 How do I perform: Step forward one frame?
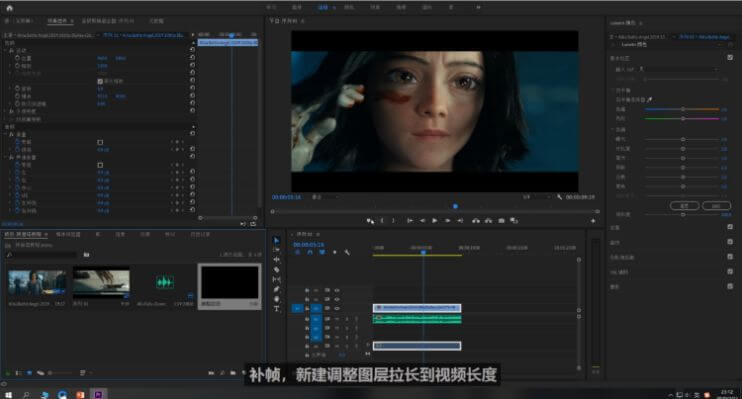(x=447, y=221)
